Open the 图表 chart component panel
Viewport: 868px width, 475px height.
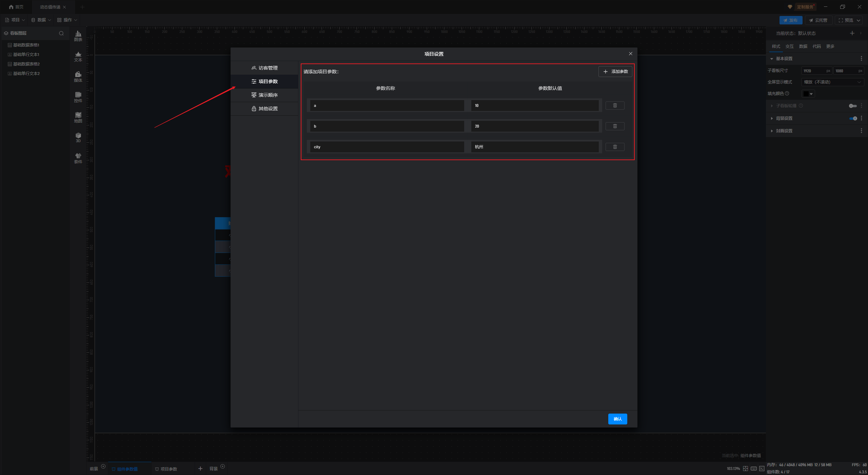tap(78, 36)
